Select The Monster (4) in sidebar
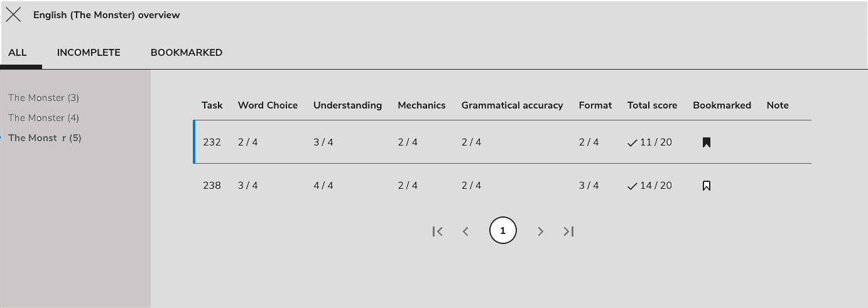 tap(44, 118)
